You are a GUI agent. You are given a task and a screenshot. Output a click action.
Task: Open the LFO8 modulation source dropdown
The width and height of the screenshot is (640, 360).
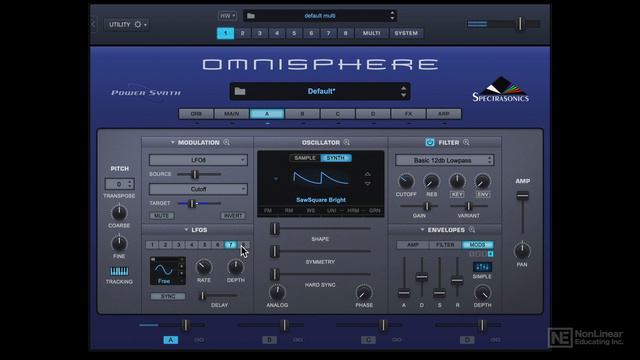(198, 160)
